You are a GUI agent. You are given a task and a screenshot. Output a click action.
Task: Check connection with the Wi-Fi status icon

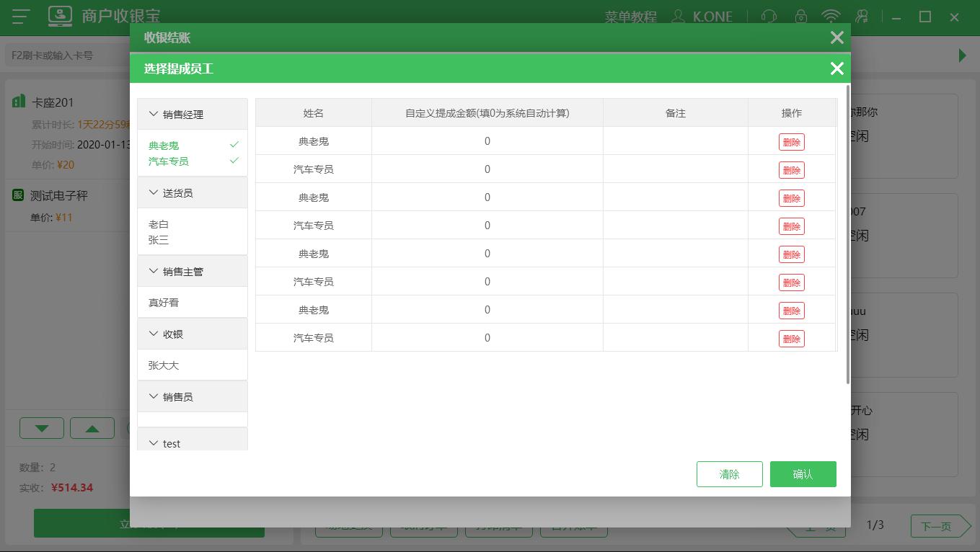[831, 16]
